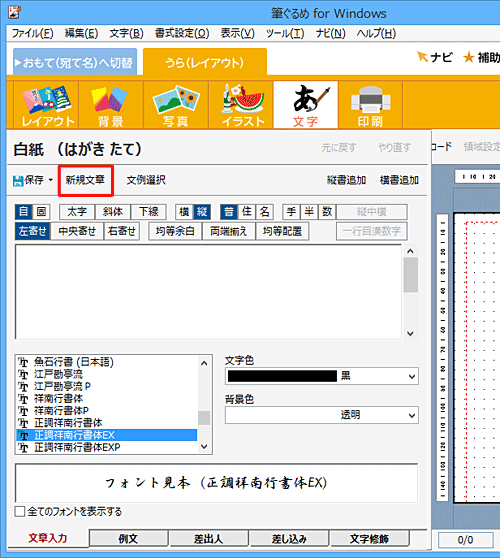Open the 背景 category icon
500x558 pixels.
coord(111,105)
